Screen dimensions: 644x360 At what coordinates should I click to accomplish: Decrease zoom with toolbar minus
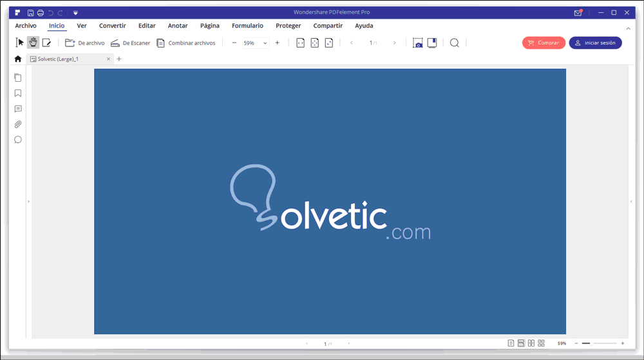point(234,43)
